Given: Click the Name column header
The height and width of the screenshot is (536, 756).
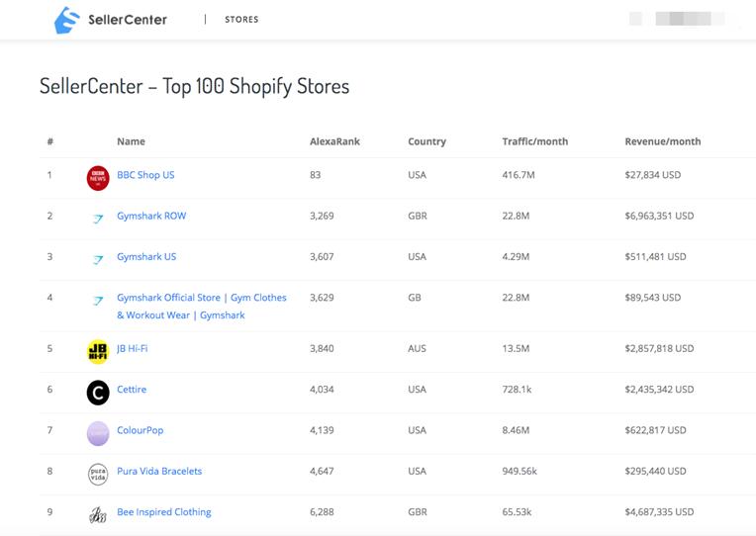Looking at the screenshot, I should pyautogui.click(x=131, y=141).
